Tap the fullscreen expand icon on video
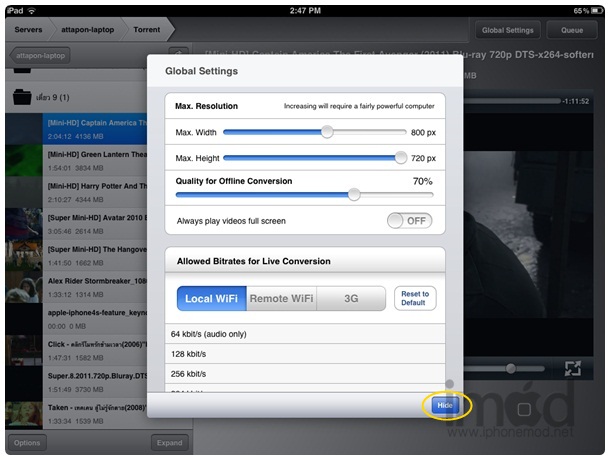Image resolution: width=610 pixels, height=460 pixels. 573,368
